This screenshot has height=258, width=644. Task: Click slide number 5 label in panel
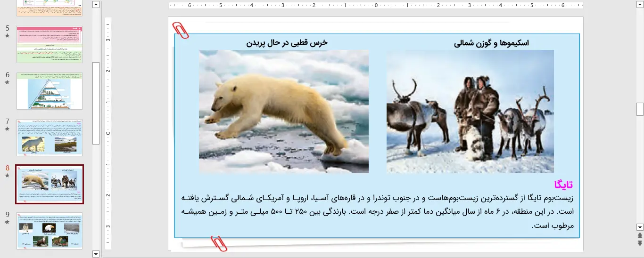coord(8,28)
